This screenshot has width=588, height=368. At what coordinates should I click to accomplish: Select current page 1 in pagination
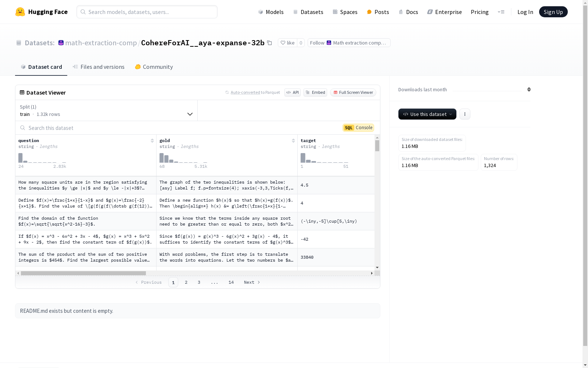[173, 282]
